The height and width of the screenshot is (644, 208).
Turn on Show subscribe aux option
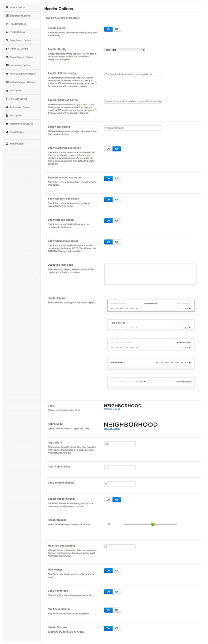[108, 149]
